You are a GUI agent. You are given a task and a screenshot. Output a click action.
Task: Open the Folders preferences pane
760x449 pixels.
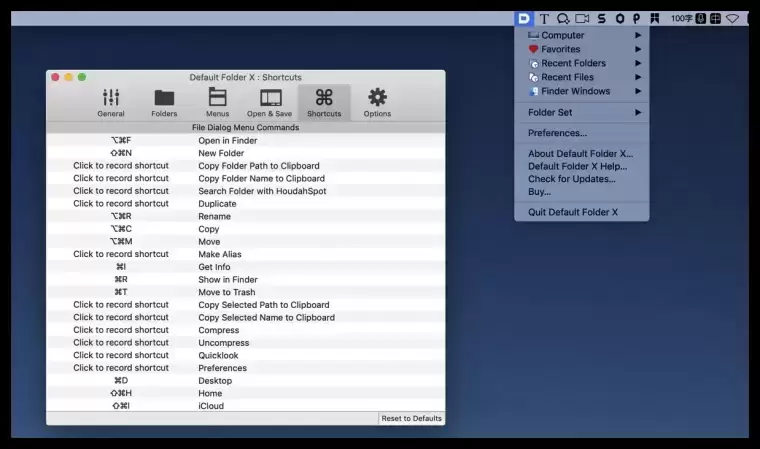tap(164, 103)
